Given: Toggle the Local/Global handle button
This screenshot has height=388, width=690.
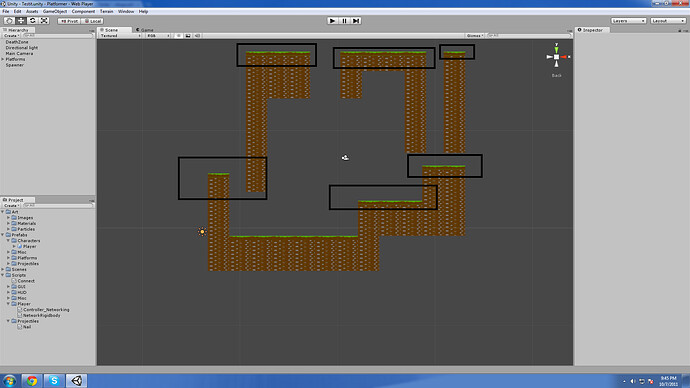Looking at the screenshot, I should coord(92,21).
